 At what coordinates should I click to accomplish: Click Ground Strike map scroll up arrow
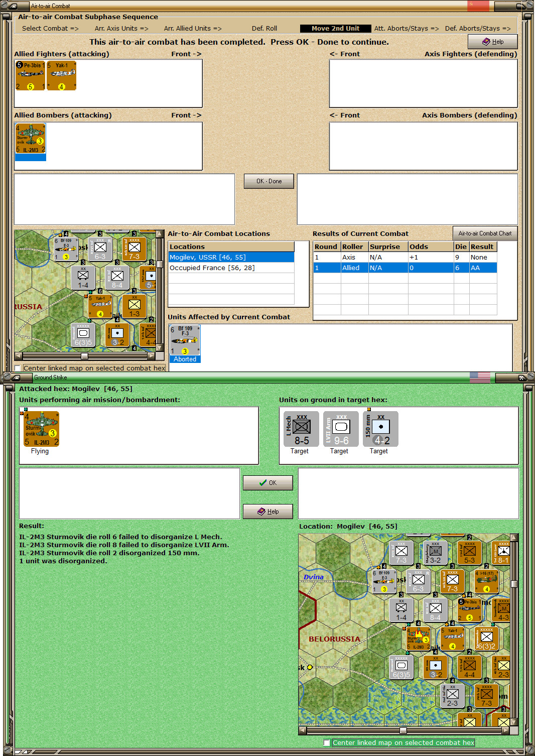514,537
